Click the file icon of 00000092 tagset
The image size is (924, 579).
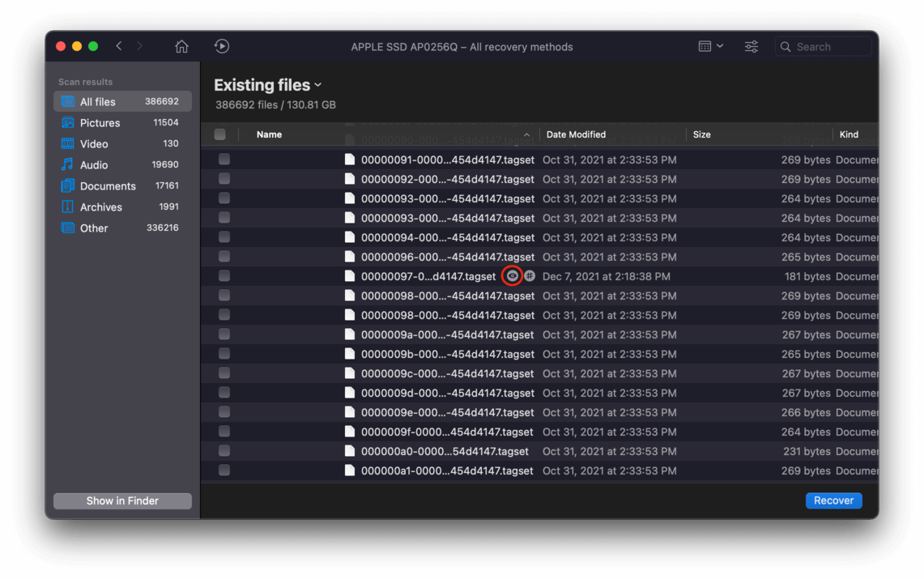click(350, 178)
